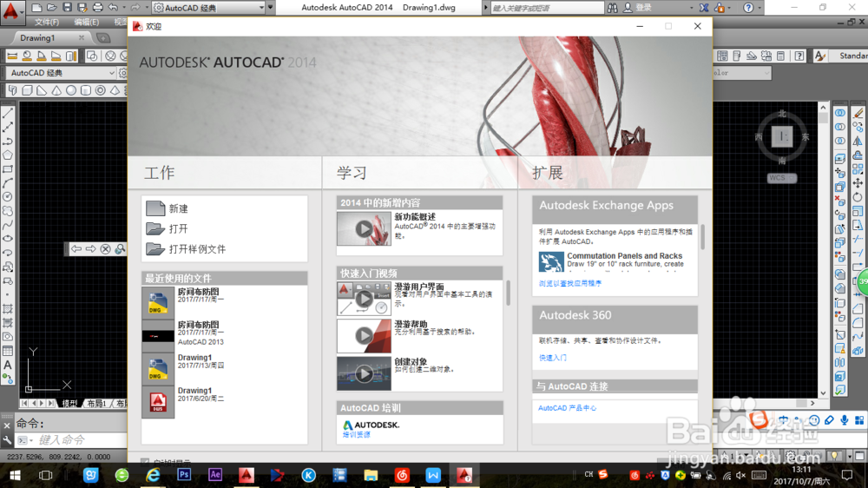Click the Help question mark icon
The image size is (868, 488).
click(x=748, y=8)
